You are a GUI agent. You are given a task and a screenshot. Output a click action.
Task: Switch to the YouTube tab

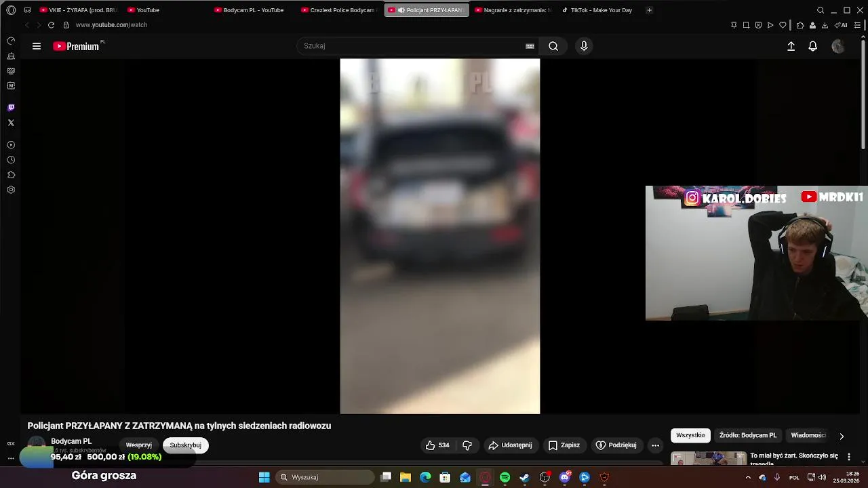tap(148, 10)
